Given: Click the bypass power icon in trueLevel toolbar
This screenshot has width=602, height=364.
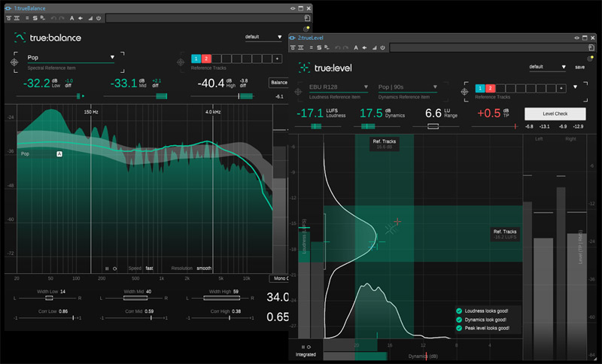Looking at the screenshot, I should pyautogui.click(x=385, y=47).
